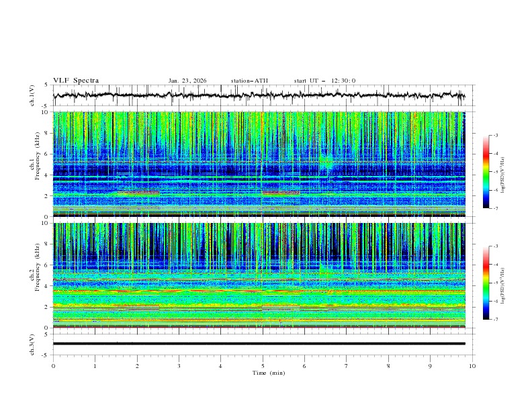This screenshot has height=411, width=532.
Task: Select the 10 minute tick label on time axis
Action: tap(472, 366)
